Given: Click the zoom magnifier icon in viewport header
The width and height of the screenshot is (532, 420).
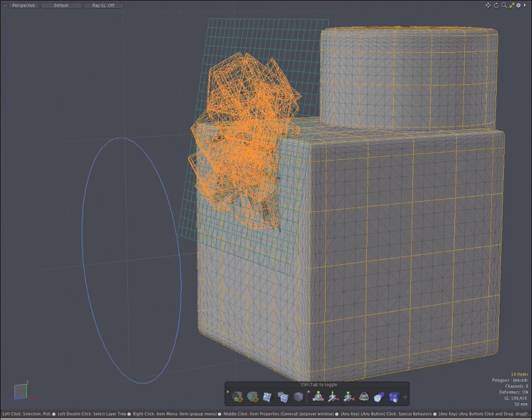Looking at the screenshot, I should (x=504, y=5).
